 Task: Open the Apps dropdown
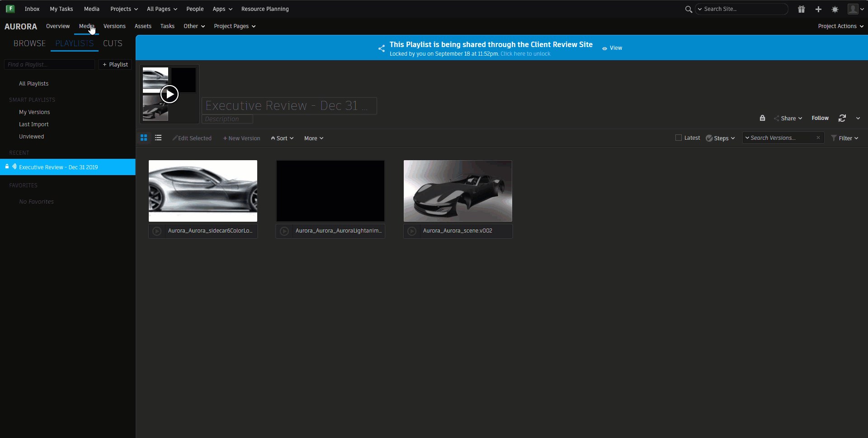222,9
